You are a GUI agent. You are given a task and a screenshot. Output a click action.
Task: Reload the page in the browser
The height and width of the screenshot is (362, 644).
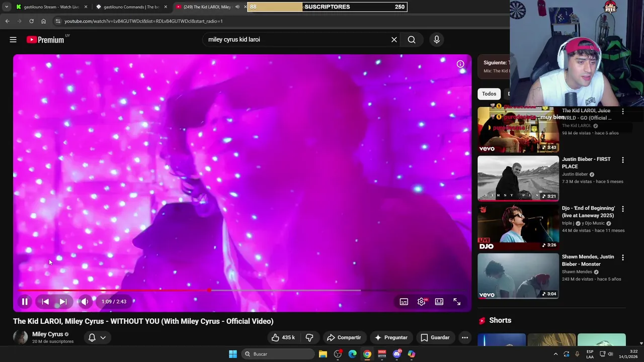[31, 21]
